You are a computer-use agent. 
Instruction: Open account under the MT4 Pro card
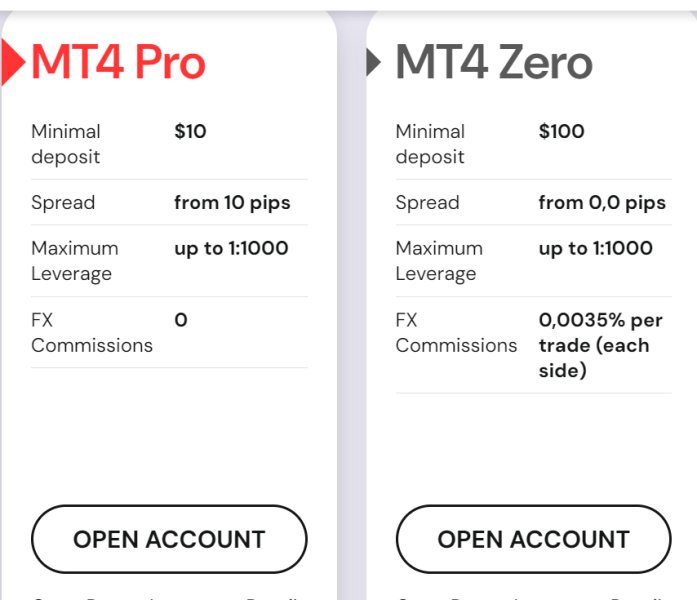pyautogui.click(x=169, y=539)
